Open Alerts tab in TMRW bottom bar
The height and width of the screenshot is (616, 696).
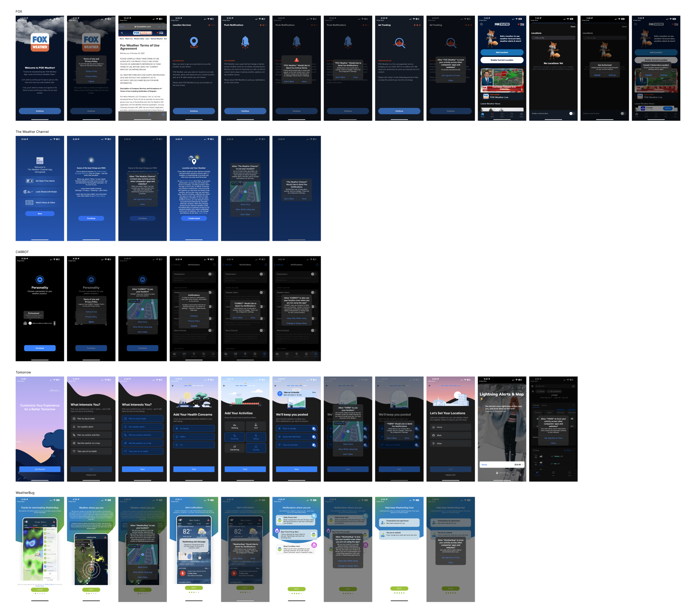coord(569,473)
